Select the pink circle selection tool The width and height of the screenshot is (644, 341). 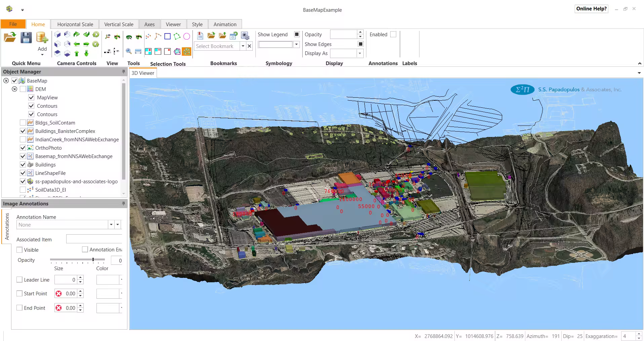point(187,37)
